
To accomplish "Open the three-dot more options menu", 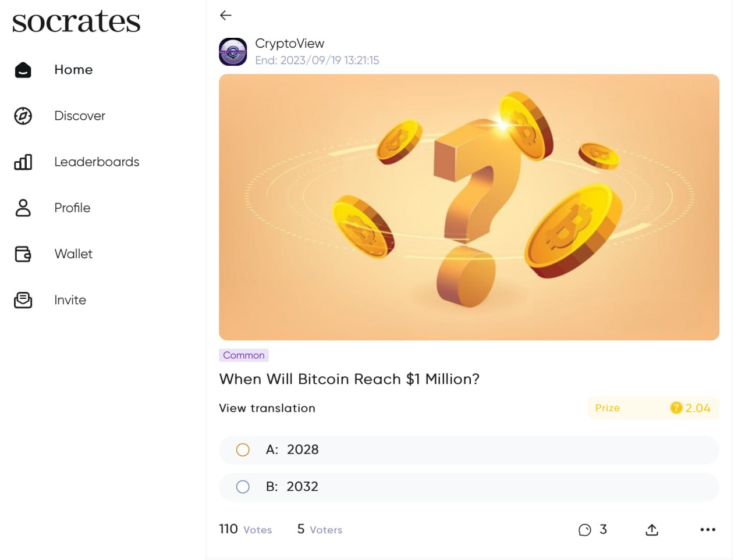I will (x=708, y=530).
